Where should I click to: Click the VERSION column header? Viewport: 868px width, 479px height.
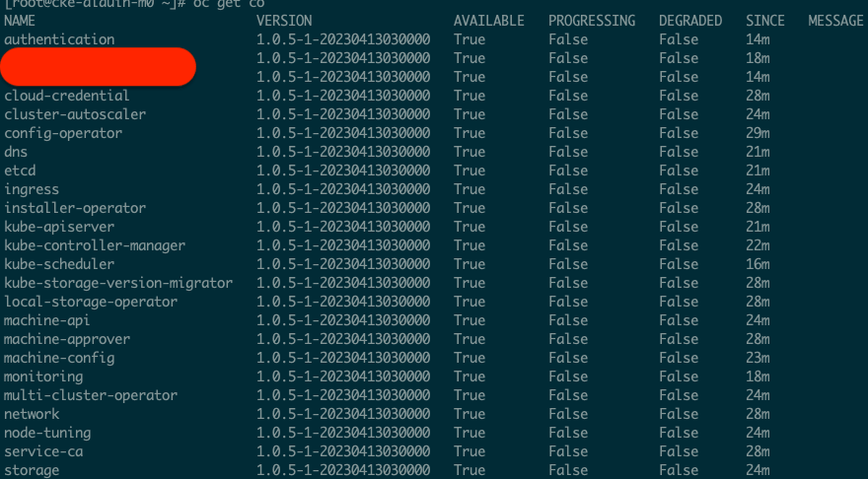point(284,21)
